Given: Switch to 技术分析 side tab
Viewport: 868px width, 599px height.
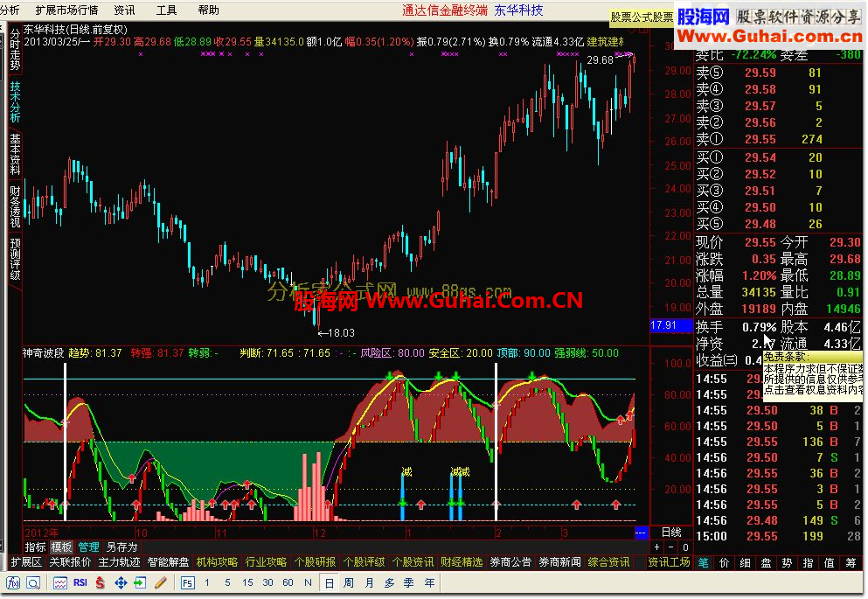Looking at the screenshot, I should click(15, 101).
